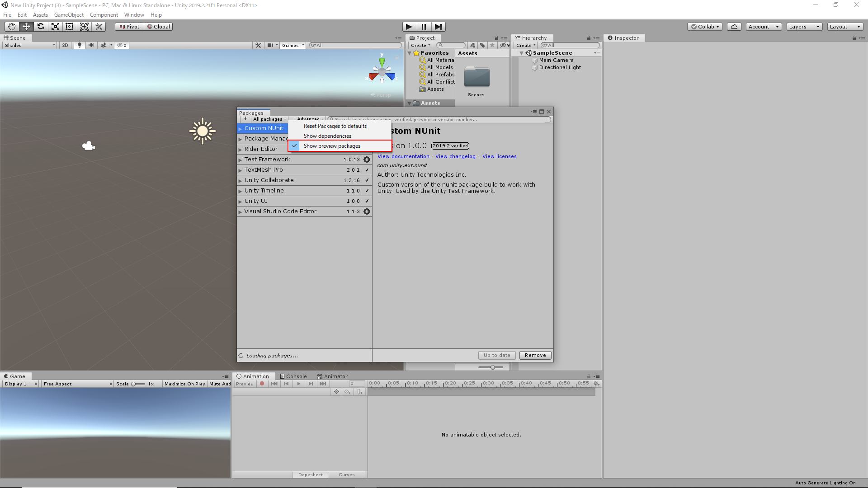
Task: Select the Unity Collaborate package
Action: [x=304, y=180]
